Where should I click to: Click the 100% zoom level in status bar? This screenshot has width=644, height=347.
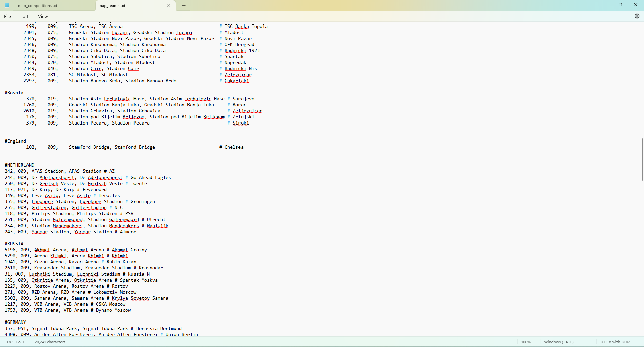click(x=526, y=342)
